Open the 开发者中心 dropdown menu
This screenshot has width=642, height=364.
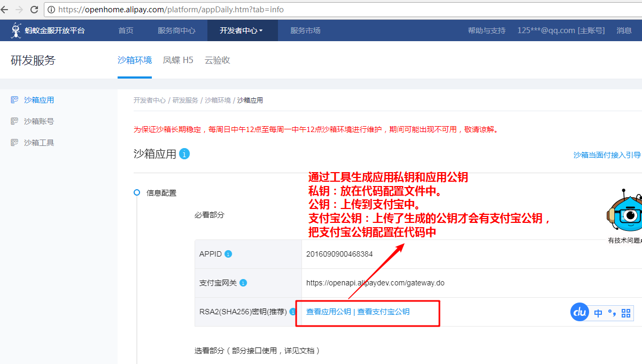(x=242, y=30)
